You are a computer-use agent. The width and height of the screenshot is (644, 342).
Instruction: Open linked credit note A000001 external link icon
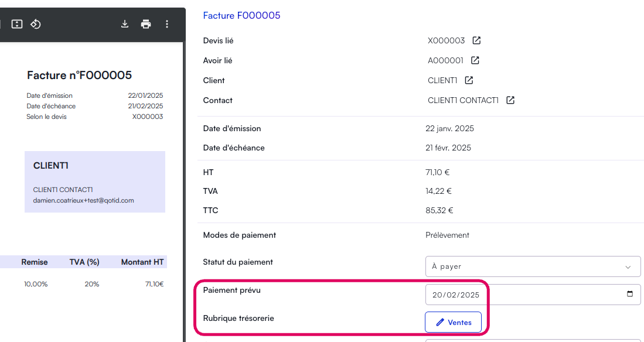pos(476,61)
